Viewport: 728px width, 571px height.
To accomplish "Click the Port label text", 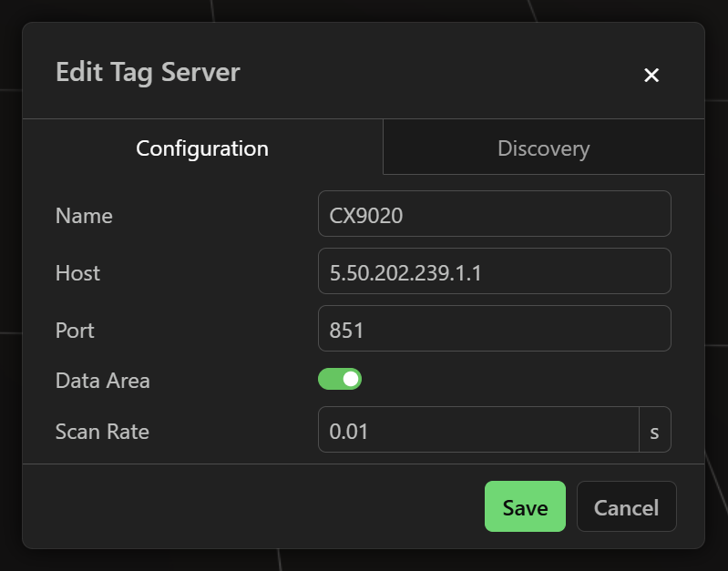I will 75,331.
